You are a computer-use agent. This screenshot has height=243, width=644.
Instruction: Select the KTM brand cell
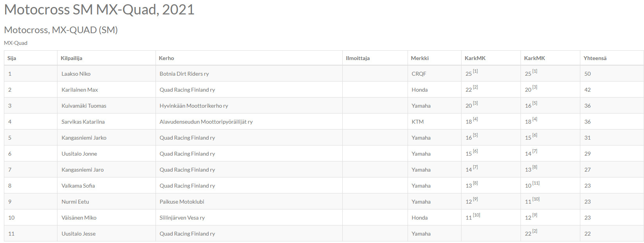[418, 122]
